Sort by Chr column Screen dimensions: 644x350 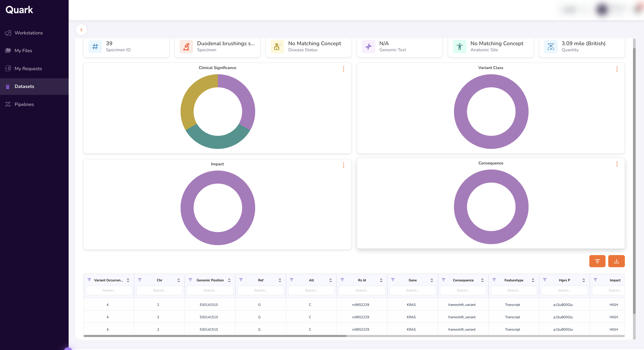pos(179,280)
